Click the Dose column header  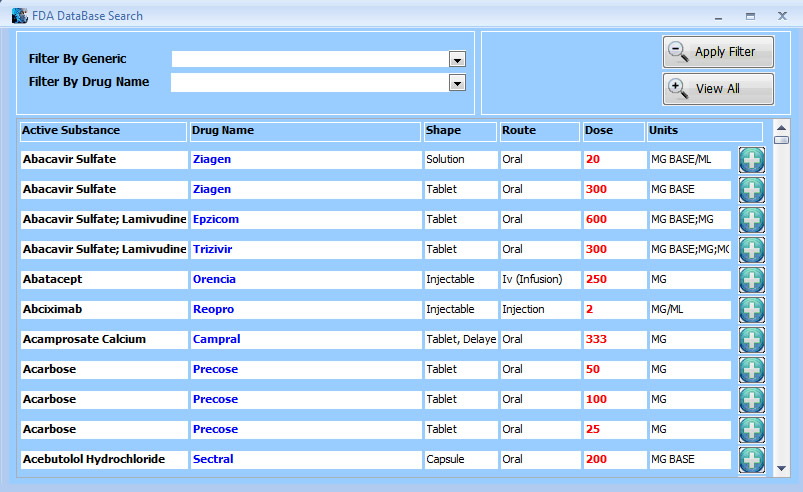coord(614,131)
